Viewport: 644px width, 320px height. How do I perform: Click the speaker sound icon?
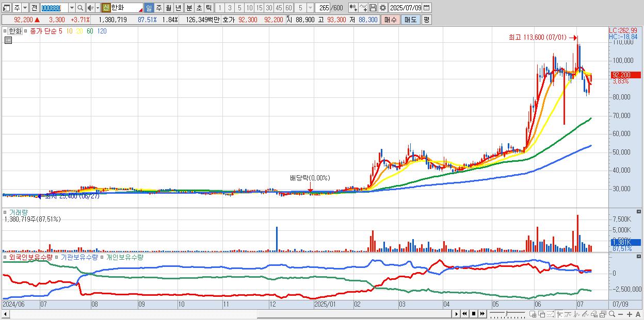click(90, 8)
